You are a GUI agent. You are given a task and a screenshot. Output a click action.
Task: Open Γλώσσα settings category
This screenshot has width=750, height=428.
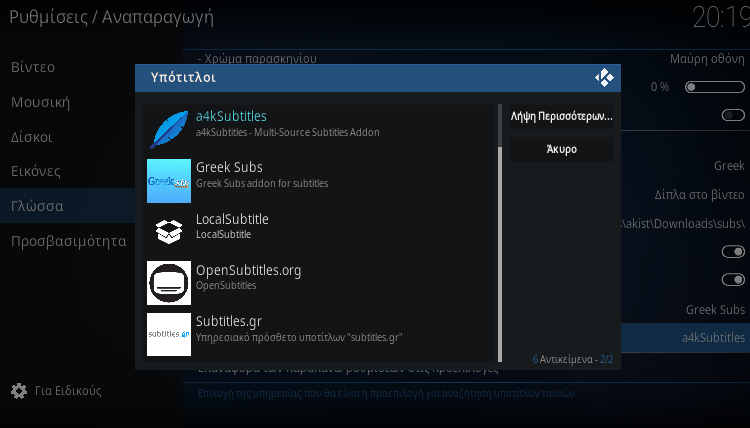click(67, 206)
